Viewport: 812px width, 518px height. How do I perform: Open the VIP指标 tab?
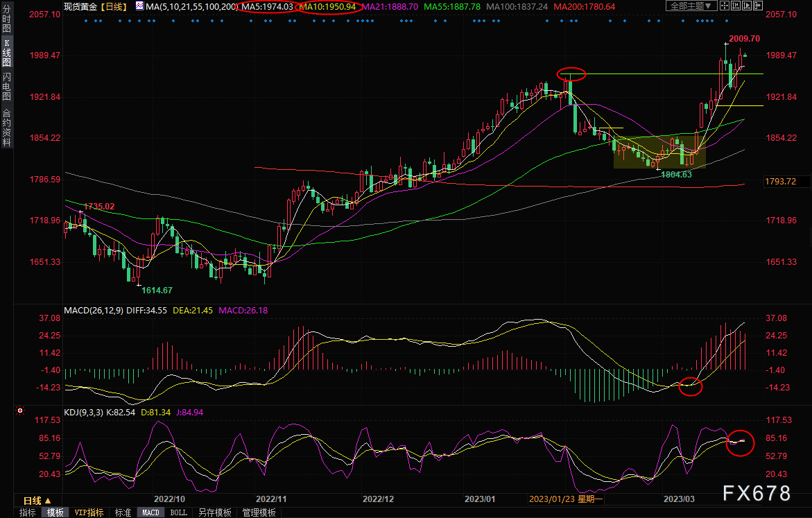pyautogui.click(x=89, y=512)
